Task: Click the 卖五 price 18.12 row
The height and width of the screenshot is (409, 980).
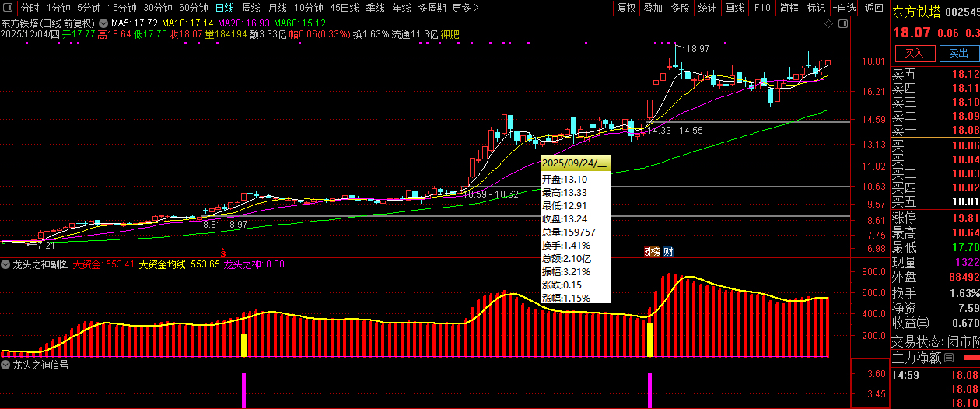Action: (935, 74)
